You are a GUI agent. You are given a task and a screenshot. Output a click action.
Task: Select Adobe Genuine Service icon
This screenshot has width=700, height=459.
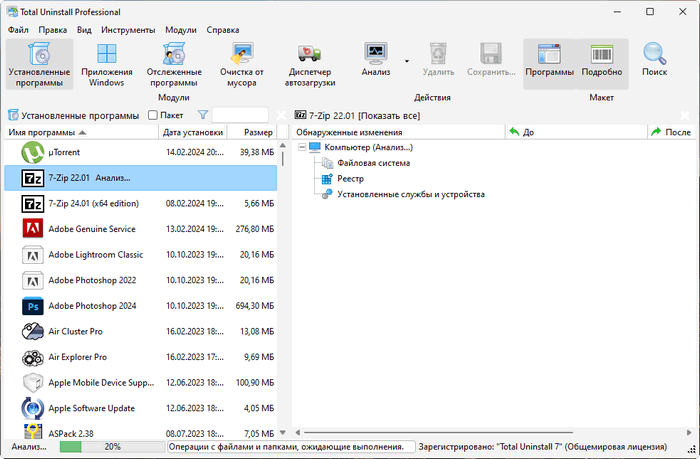pyautogui.click(x=33, y=229)
